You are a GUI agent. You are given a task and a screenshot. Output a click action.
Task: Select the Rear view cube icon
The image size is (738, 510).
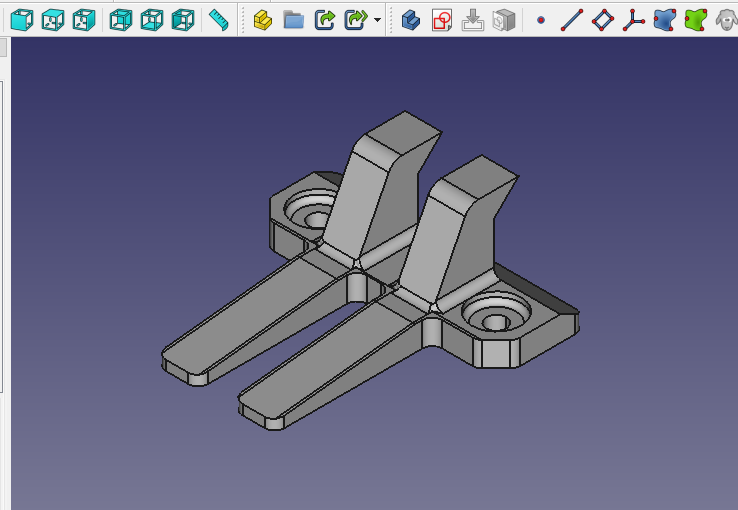pos(121,19)
